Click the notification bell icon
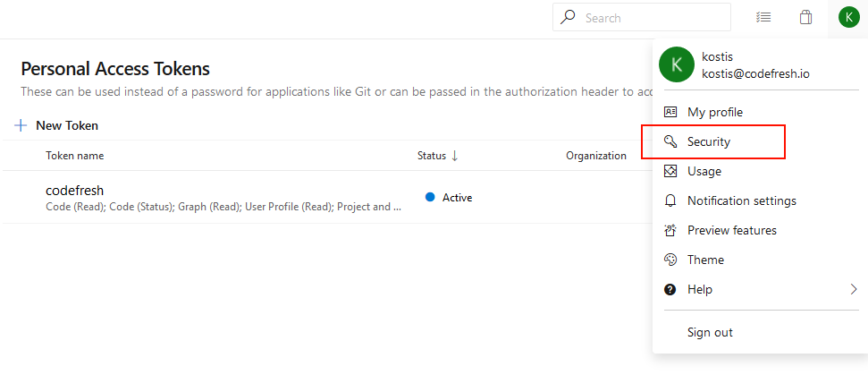The width and height of the screenshot is (868, 375). (670, 200)
